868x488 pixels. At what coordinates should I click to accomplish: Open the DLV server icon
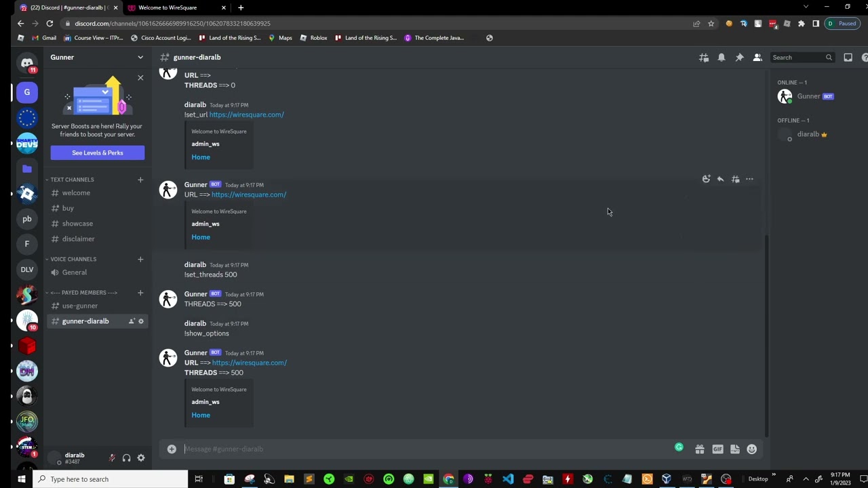point(27,269)
